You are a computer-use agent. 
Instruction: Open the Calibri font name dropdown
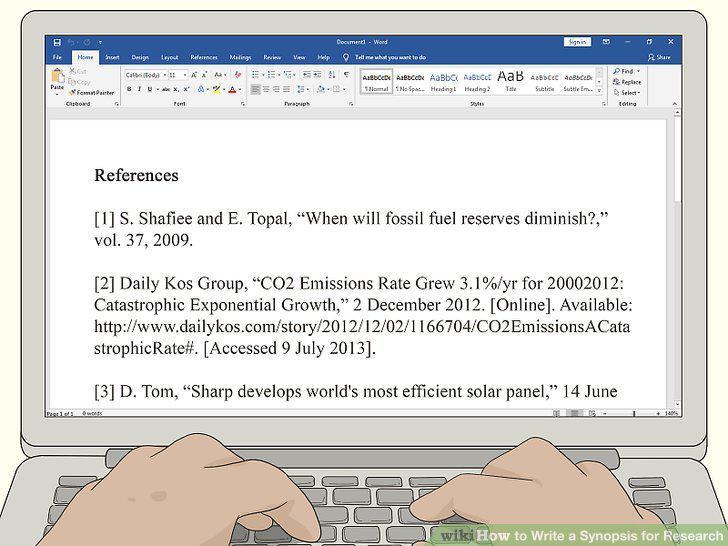[145, 75]
